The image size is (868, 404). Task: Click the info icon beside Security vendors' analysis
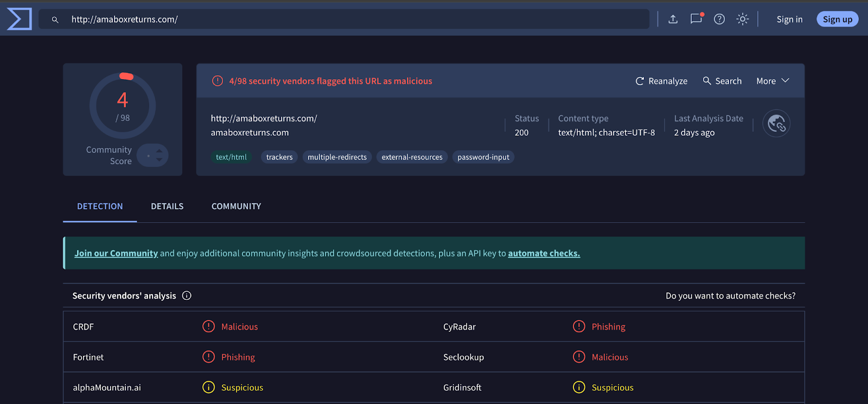click(187, 296)
